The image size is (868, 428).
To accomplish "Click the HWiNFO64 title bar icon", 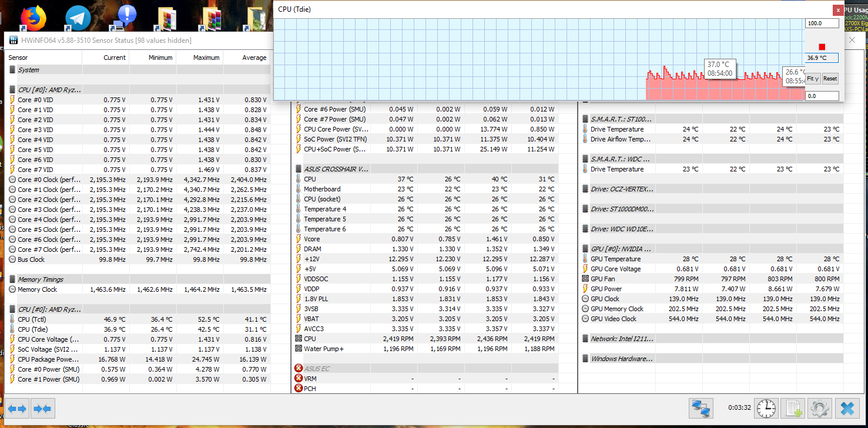I will tap(13, 41).
